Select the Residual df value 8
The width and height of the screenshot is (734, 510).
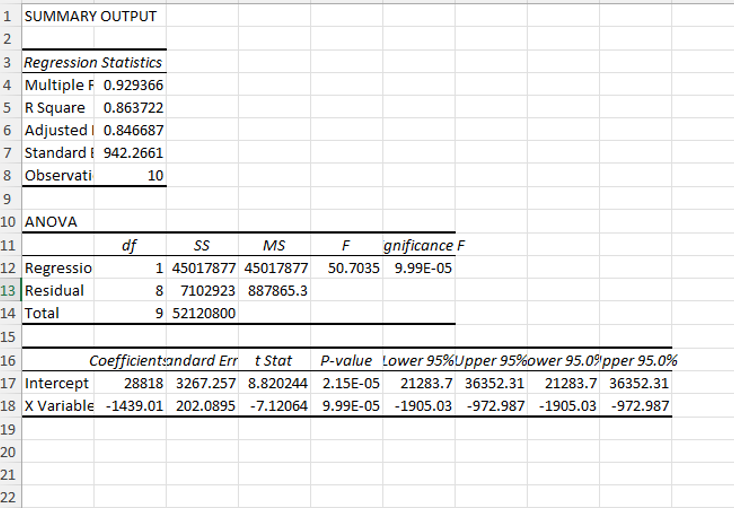[x=130, y=290]
